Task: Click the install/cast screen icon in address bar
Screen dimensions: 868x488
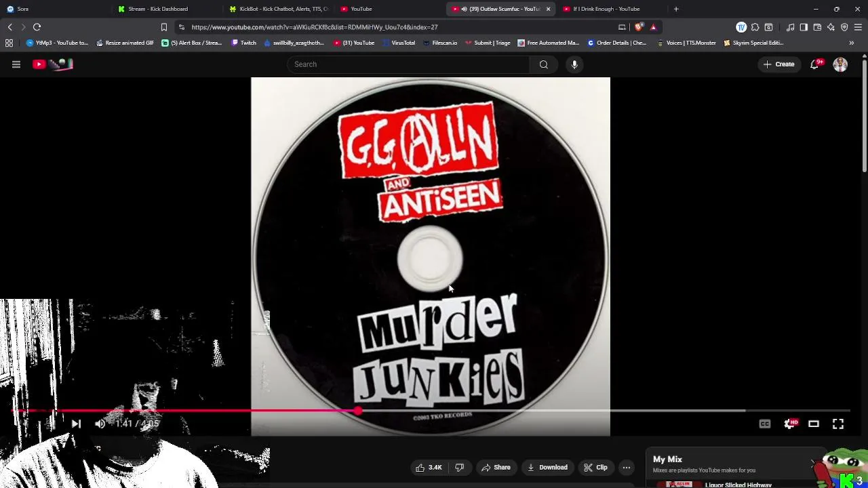Action: pyautogui.click(x=622, y=27)
